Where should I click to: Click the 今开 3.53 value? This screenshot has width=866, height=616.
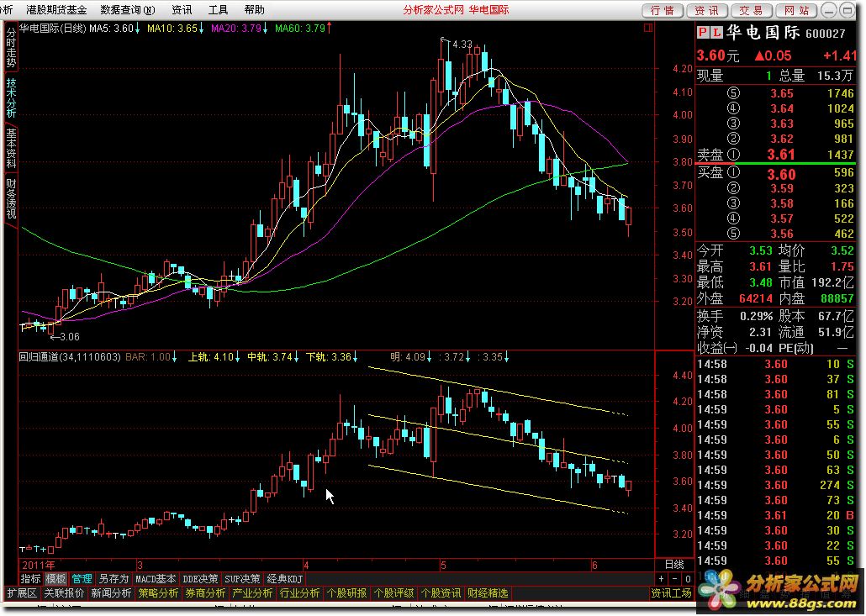coord(761,250)
